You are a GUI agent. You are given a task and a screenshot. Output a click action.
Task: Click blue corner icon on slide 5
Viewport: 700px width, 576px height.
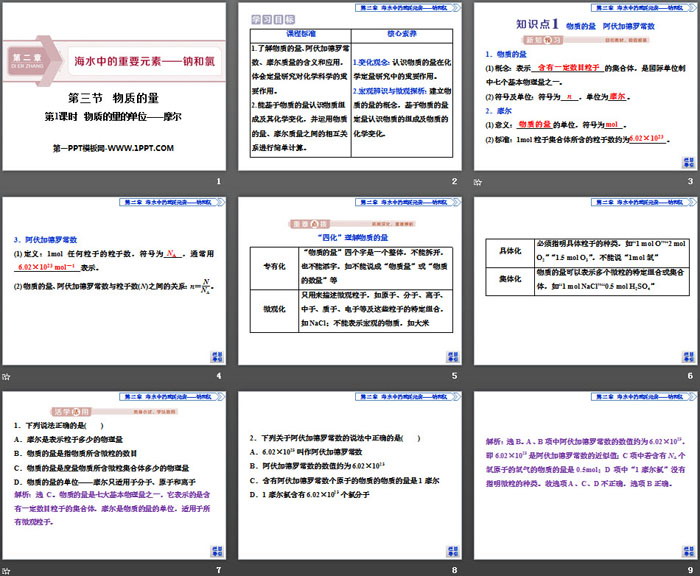coord(453,357)
